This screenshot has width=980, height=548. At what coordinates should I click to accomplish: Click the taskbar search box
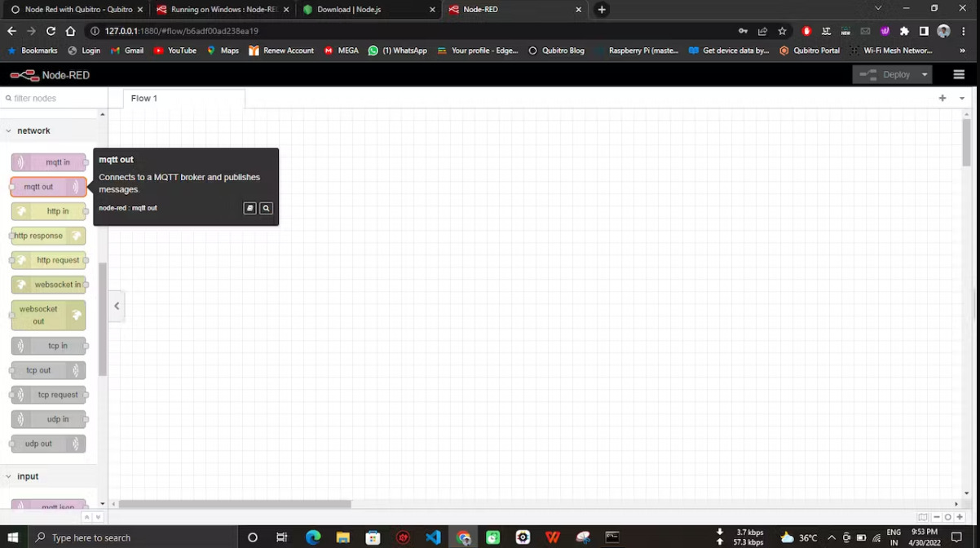click(x=132, y=537)
